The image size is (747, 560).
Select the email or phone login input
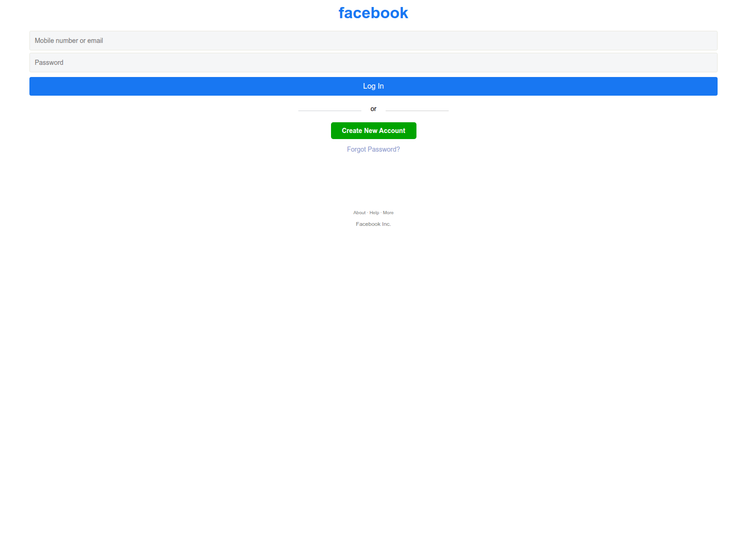pyautogui.click(x=373, y=41)
